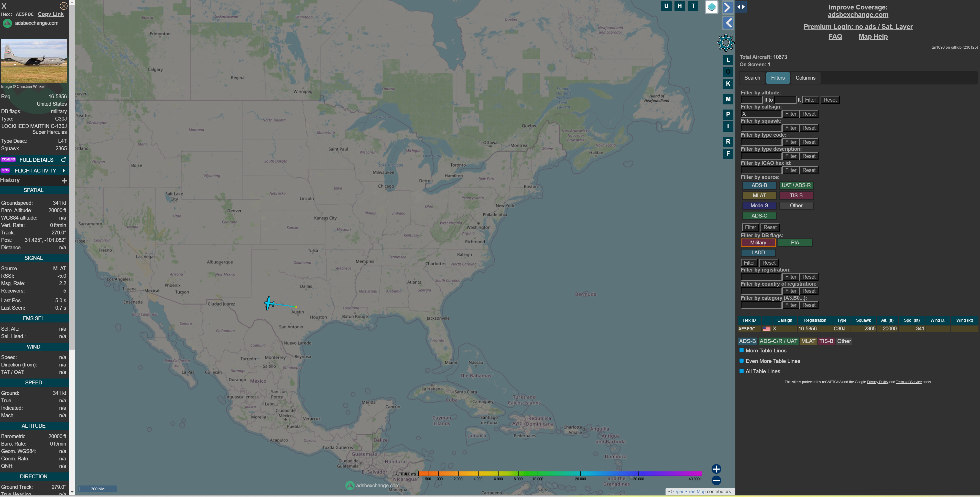Click the P map button

click(x=728, y=115)
